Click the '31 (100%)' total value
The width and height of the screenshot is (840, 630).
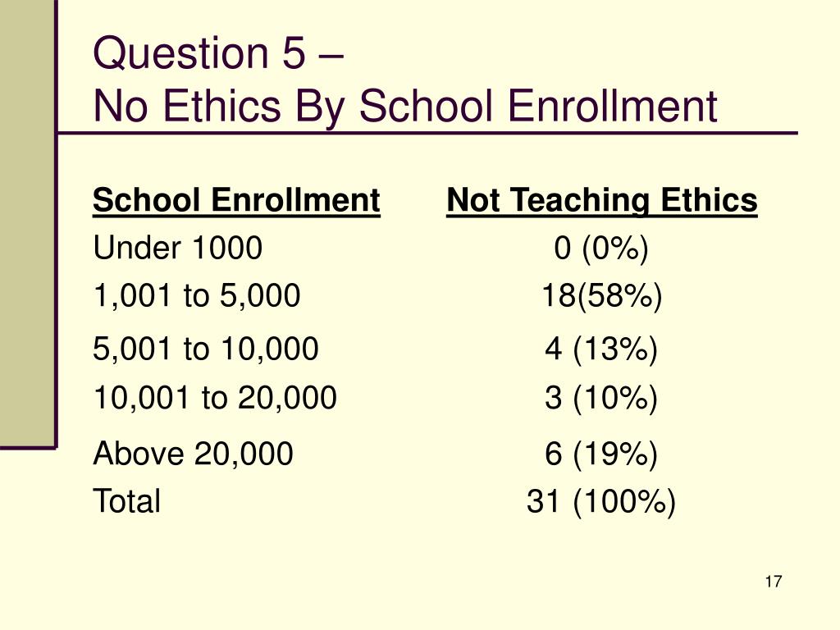click(x=601, y=502)
